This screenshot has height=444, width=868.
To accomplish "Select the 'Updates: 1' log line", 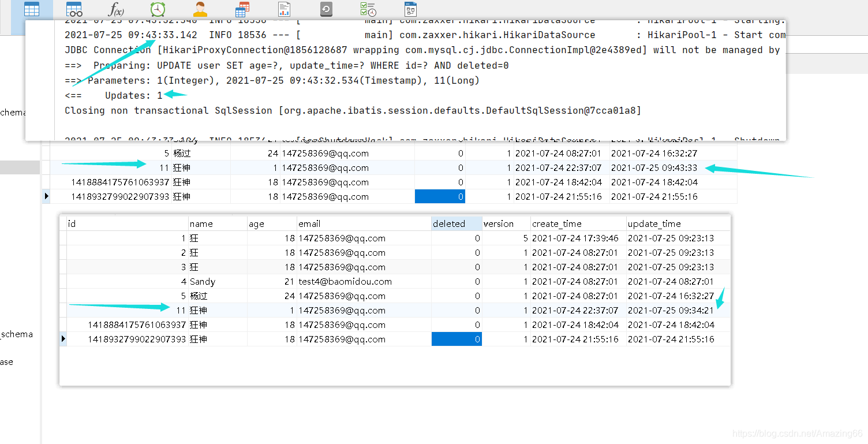I will [x=114, y=96].
